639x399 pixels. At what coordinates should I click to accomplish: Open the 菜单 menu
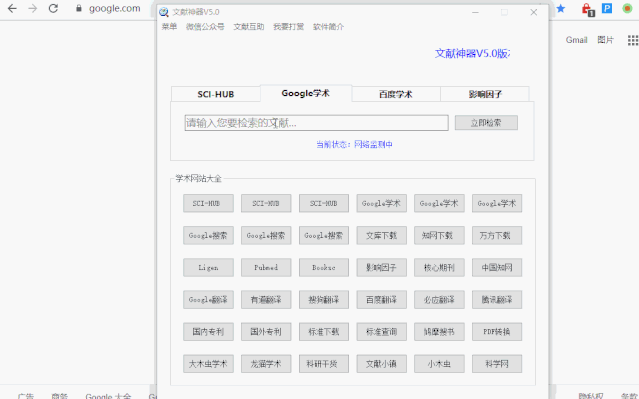[169, 26]
